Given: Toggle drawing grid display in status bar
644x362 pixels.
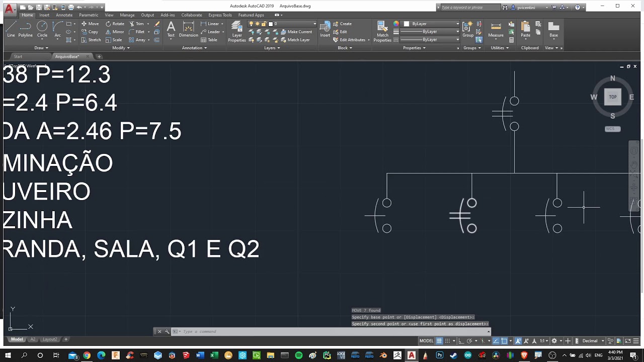Looking at the screenshot, I should point(439,341).
